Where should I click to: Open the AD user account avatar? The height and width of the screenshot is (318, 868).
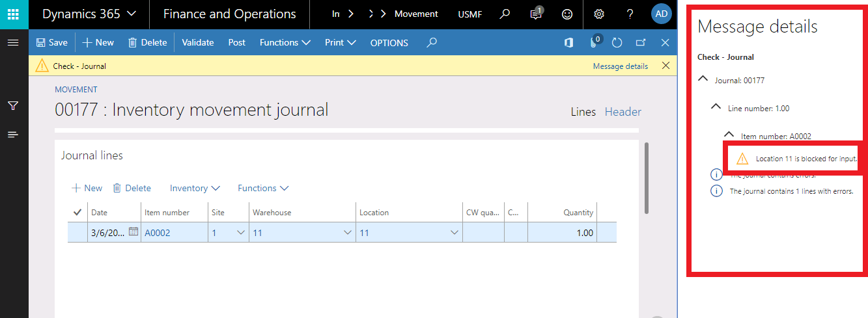point(661,14)
